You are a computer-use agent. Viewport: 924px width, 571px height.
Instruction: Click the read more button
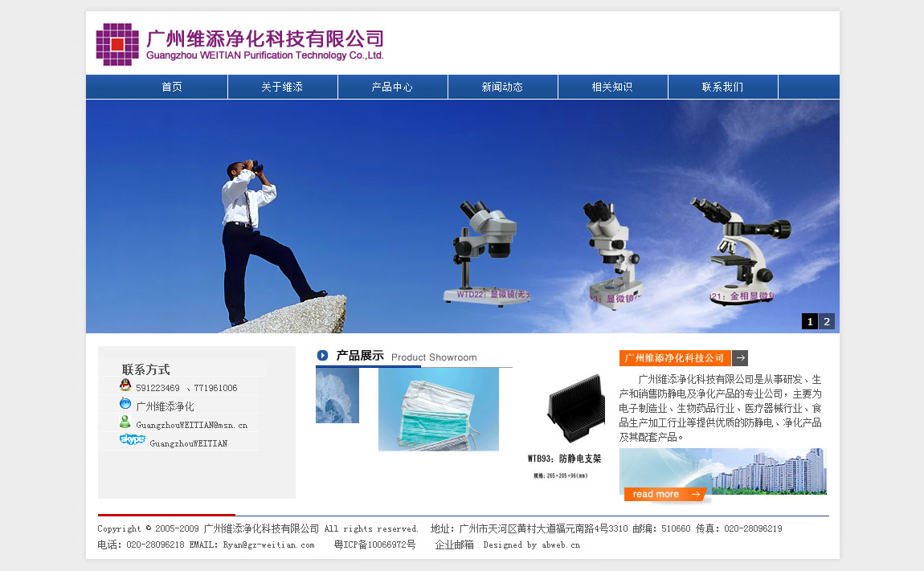665,495
